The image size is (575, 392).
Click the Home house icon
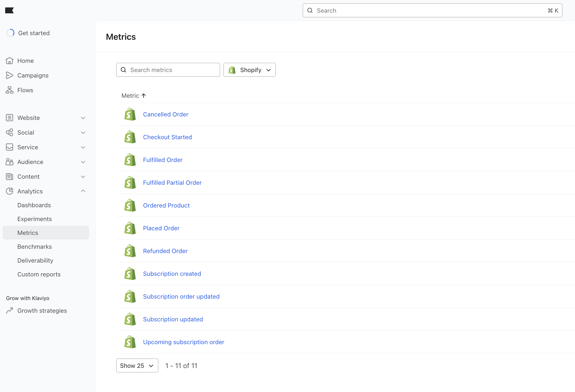coord(10,61)
